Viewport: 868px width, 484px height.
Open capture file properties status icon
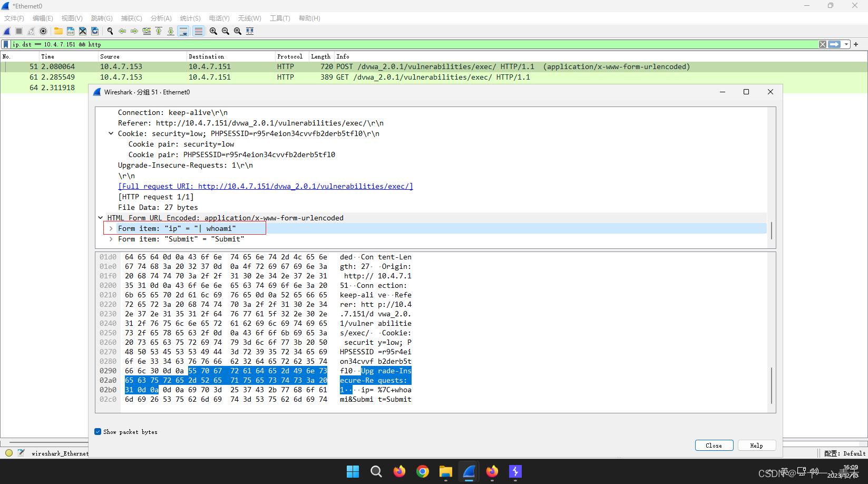click(21, 453)
